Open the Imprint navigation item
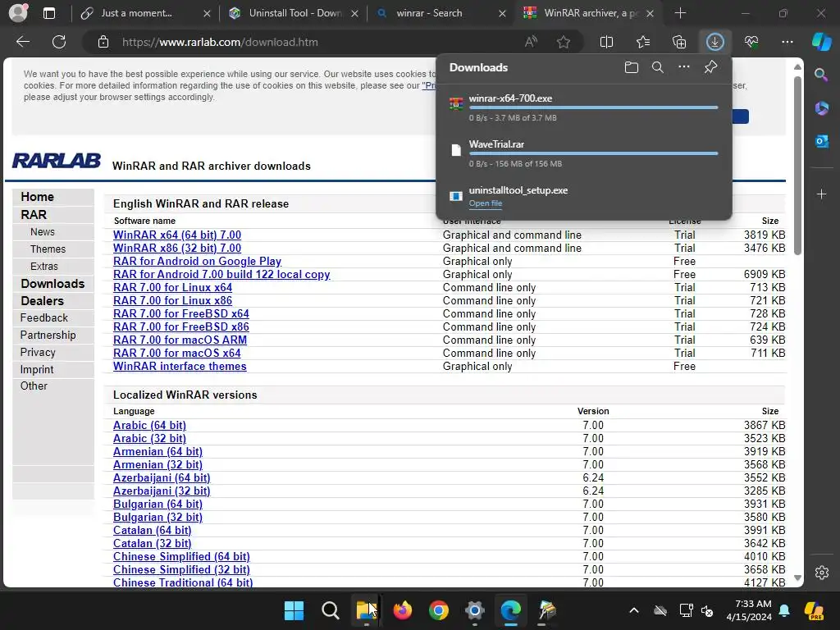This screenshot has width=840, height=630. pyautogui.click(x=36, y=369)
